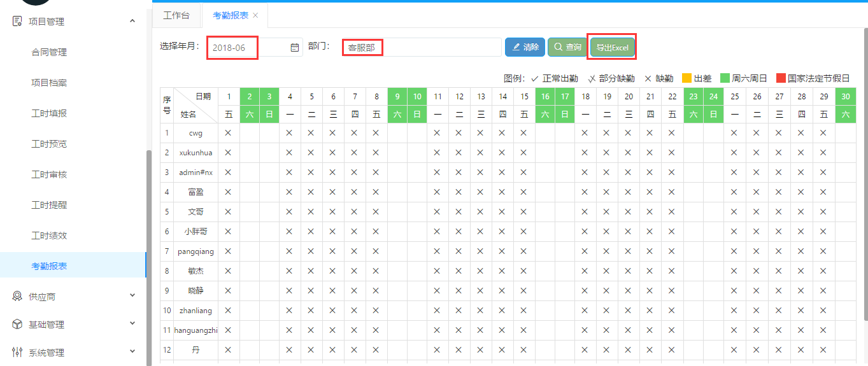Switch to the 工作台 tab
Screen dimensions: 868x366
(176, 15)
